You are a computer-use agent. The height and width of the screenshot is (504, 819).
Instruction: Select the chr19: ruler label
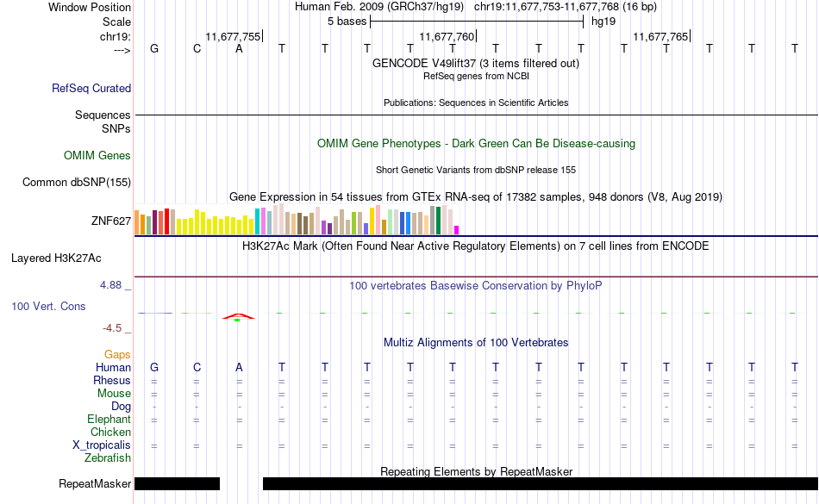point(116,36)
